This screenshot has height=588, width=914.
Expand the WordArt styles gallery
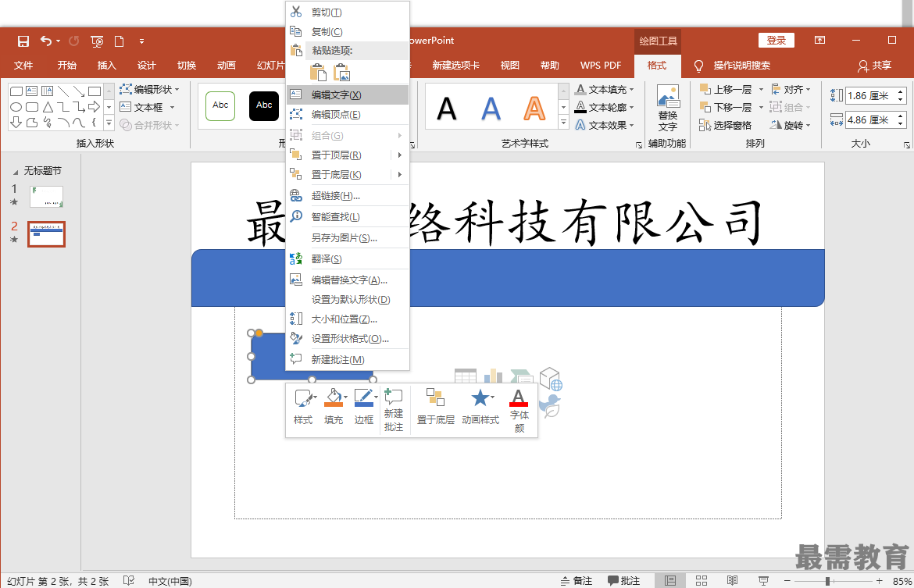point(564,123)
